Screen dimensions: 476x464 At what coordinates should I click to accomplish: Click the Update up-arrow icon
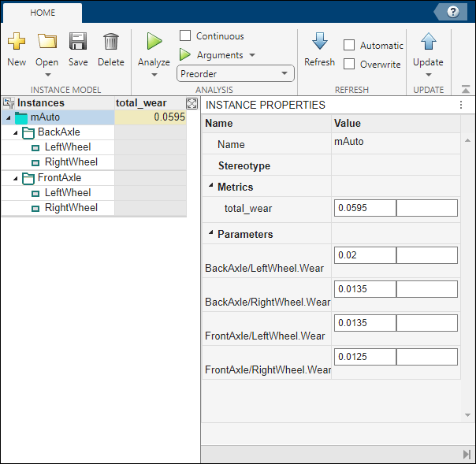point(429,41)
